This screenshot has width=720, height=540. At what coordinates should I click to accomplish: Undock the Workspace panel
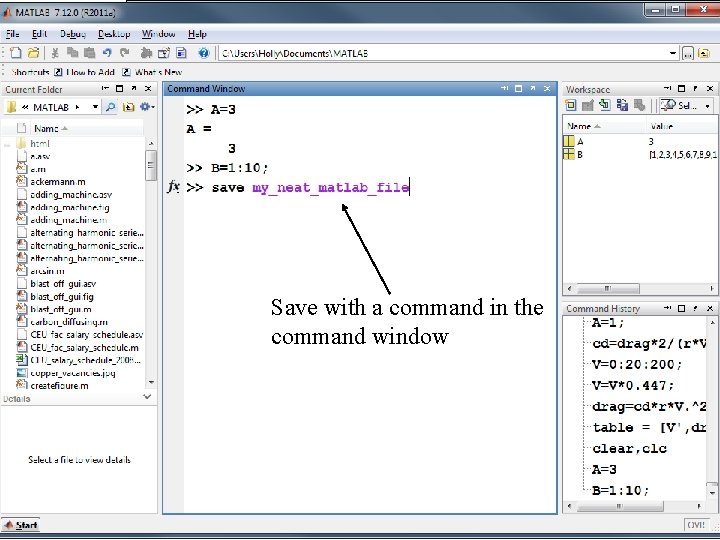(696, 88)
